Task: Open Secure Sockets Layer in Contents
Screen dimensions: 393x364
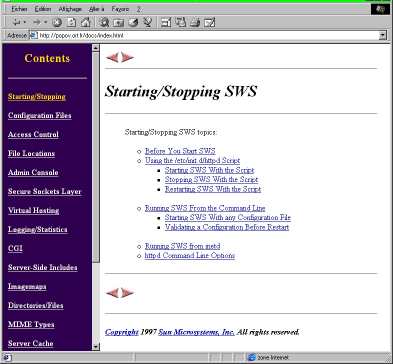Action: (x=45, y=191)
